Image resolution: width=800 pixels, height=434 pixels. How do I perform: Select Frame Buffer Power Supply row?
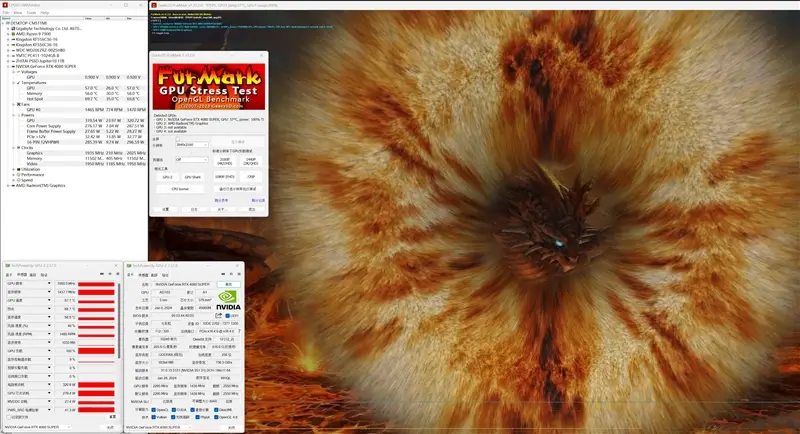click(86, 131)
